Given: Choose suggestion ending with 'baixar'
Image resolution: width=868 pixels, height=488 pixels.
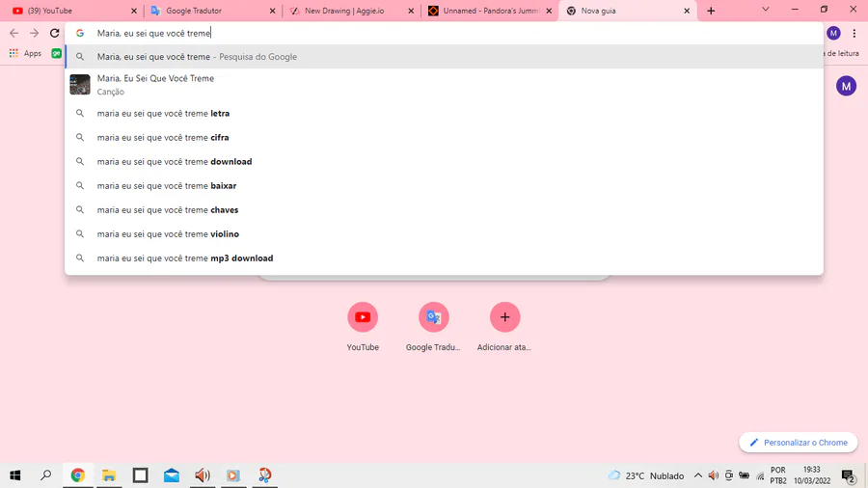Looking at the screenshot, I should coord(444,186).
